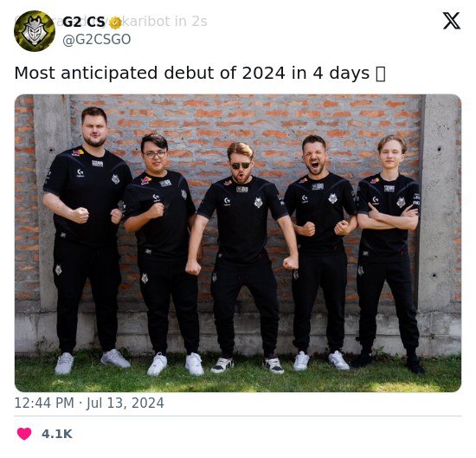The image size is (476, 458).
Task: Click the rightmost player with crossed arms
Action: click(x=388, y=255)
